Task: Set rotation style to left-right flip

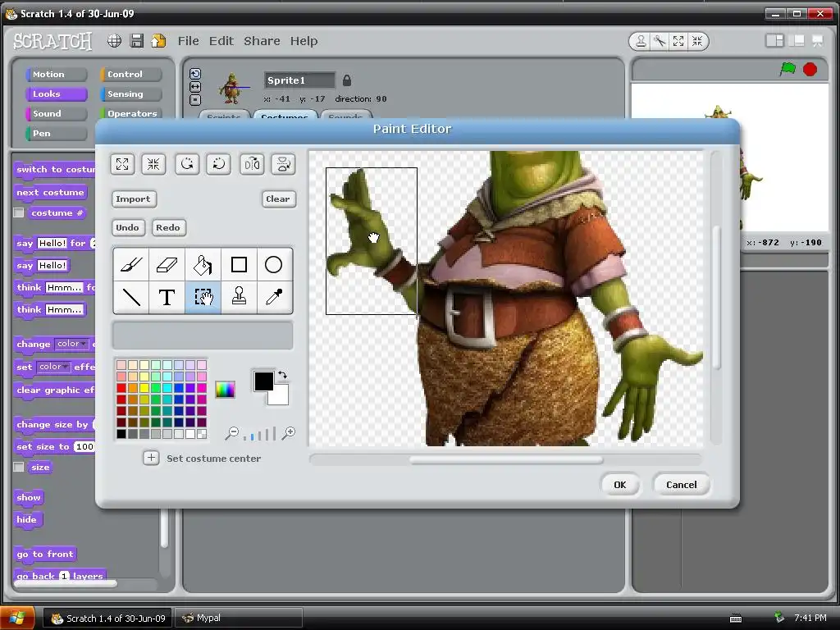Action: 195,87
